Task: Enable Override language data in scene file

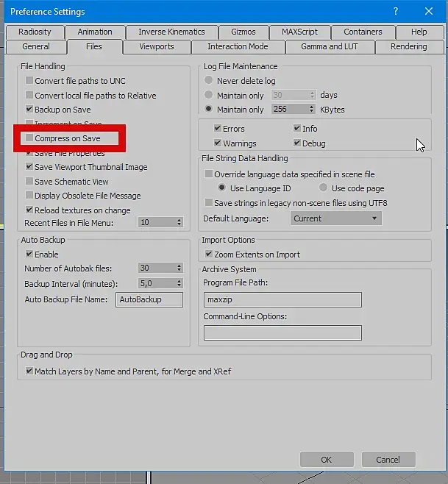Action: pos(209,174)
